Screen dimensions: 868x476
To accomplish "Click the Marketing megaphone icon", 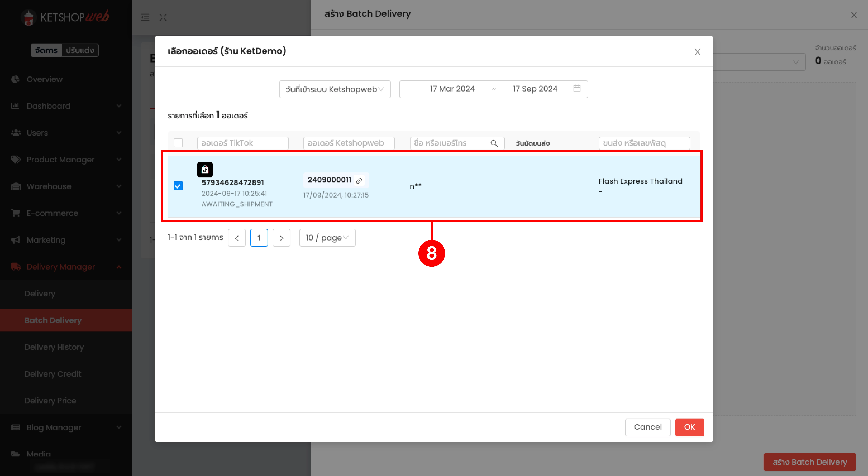I will pos(15,240).
